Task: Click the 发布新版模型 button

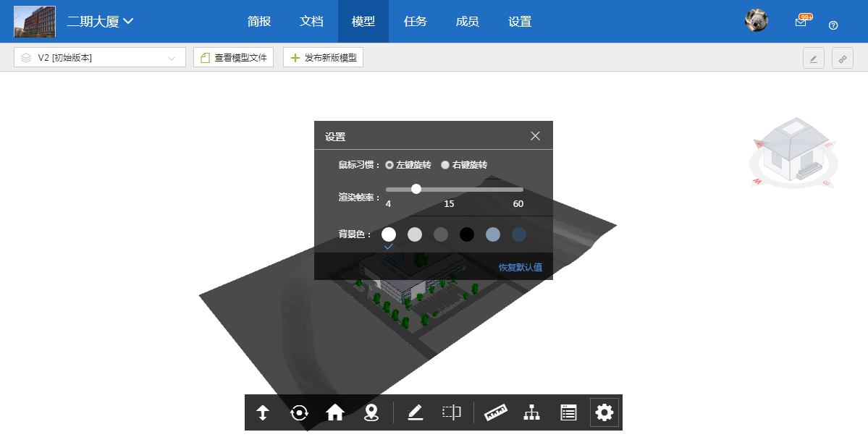Action: [x=323, y=57]
